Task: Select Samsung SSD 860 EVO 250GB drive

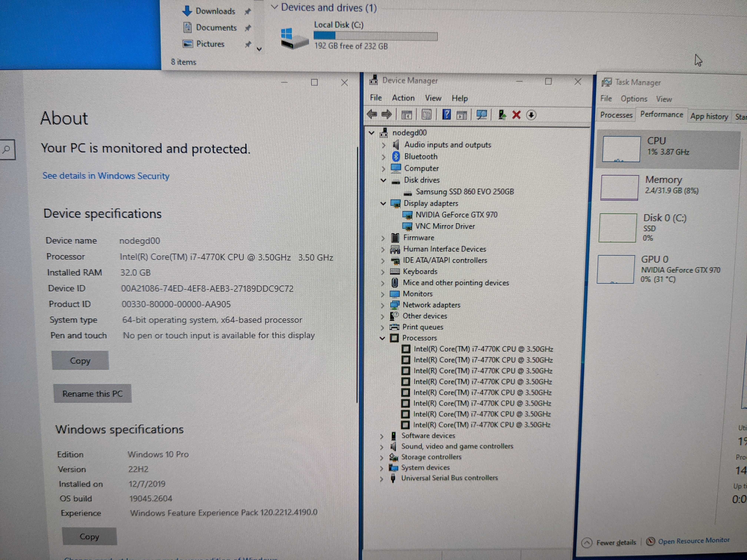Action: pos(465,192)
